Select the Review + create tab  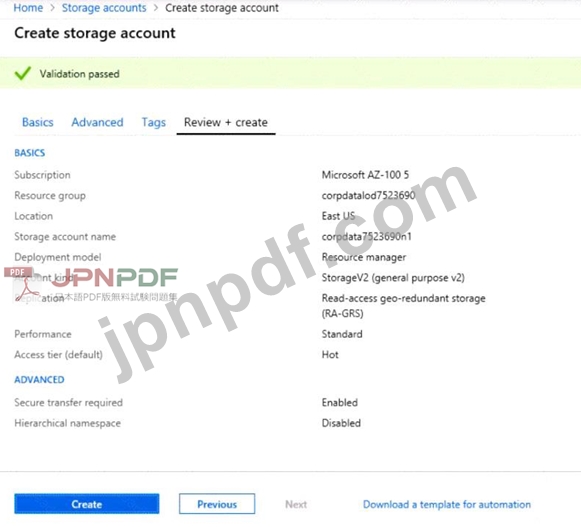point(226,122)
